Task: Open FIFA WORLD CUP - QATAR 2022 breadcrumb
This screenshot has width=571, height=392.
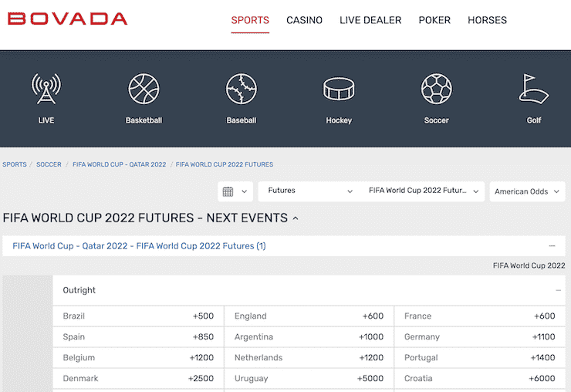Action: pyautogui.click(x=119, y=164)
